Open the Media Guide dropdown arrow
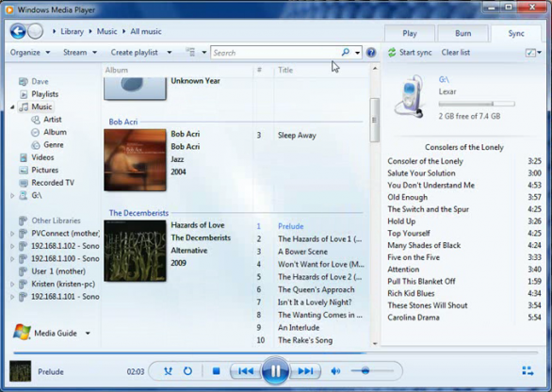Screen dimensions: 552x392 pyautogui.click(x=88, y=333)
